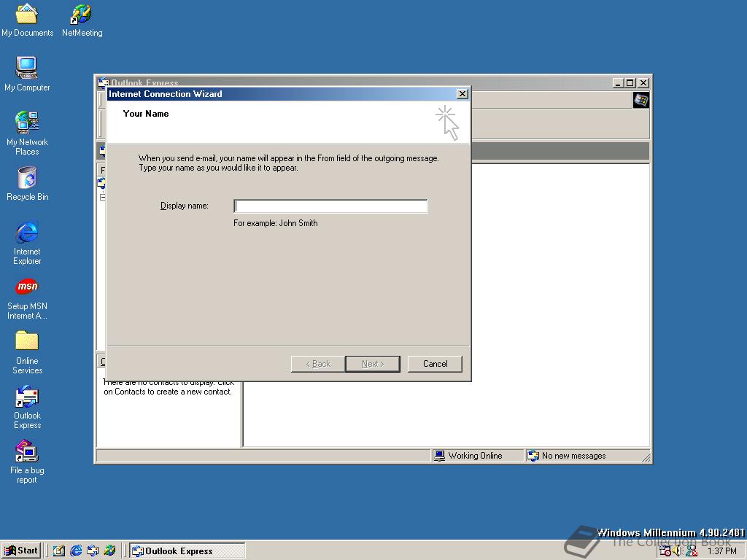Click the Display name text field

point(330,206)
